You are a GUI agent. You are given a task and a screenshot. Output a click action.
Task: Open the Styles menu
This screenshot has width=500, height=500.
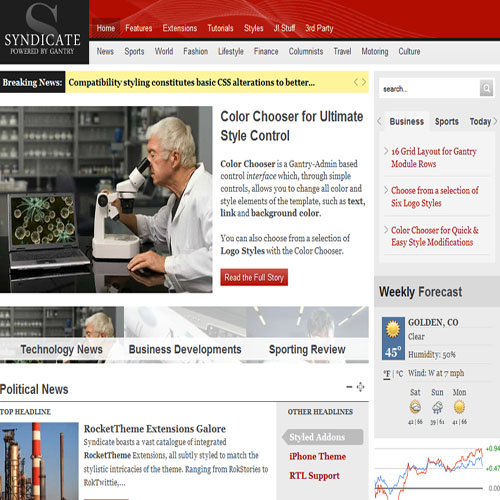254,28
